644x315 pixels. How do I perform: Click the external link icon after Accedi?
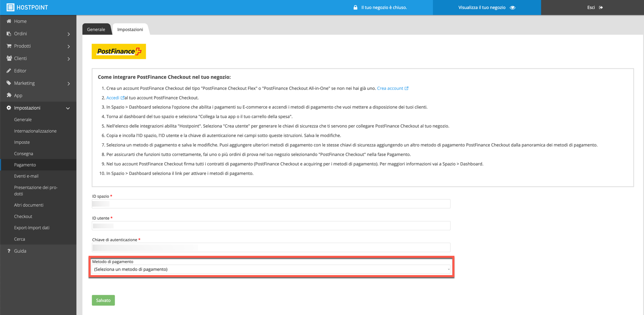coord(122,97)
